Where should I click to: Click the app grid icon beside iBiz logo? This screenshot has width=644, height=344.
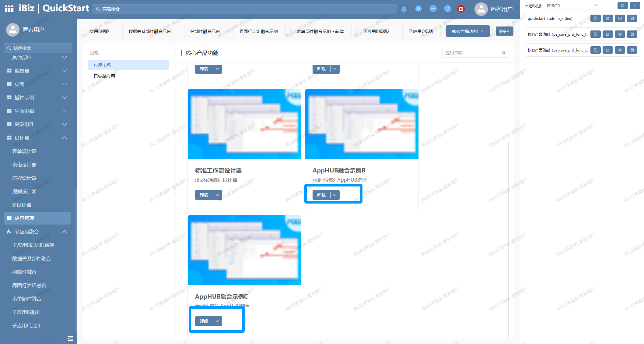(x=9, y=9)
